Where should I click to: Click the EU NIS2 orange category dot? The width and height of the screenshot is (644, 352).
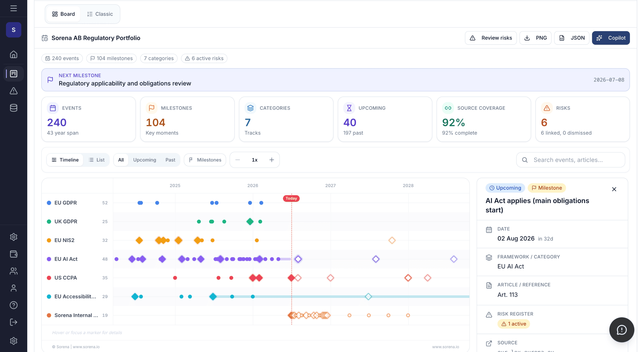pos(49,240)
